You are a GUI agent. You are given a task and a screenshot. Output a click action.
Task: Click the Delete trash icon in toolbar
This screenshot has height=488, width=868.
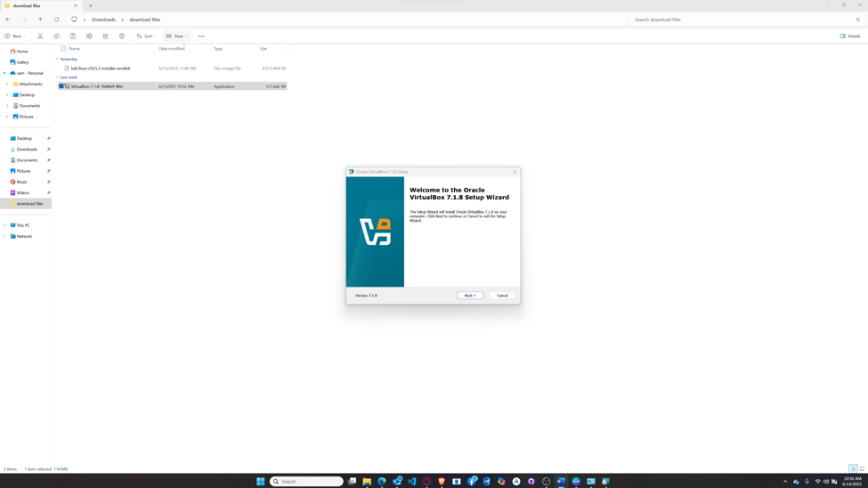[x=122, y=36]
